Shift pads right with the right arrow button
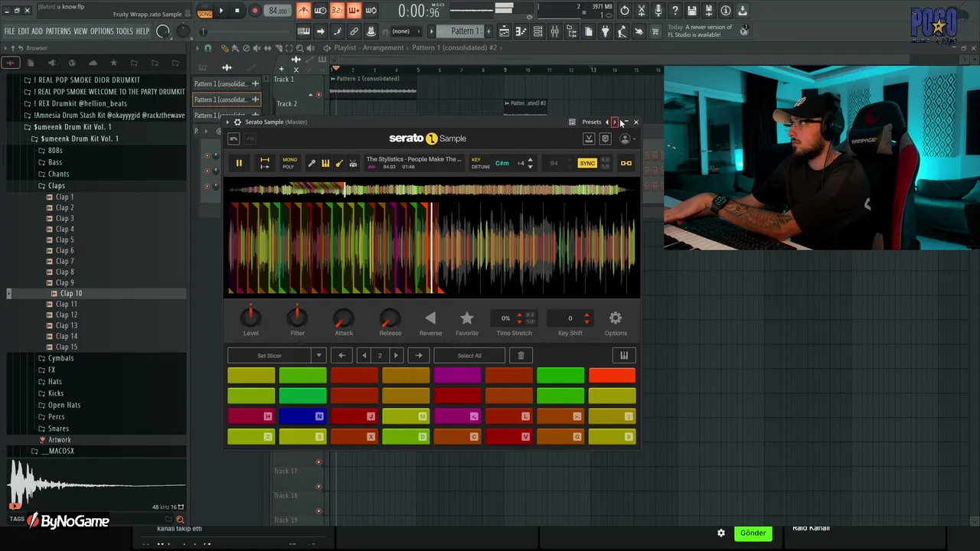The image size is (980, 551). [x=419, y=355]
